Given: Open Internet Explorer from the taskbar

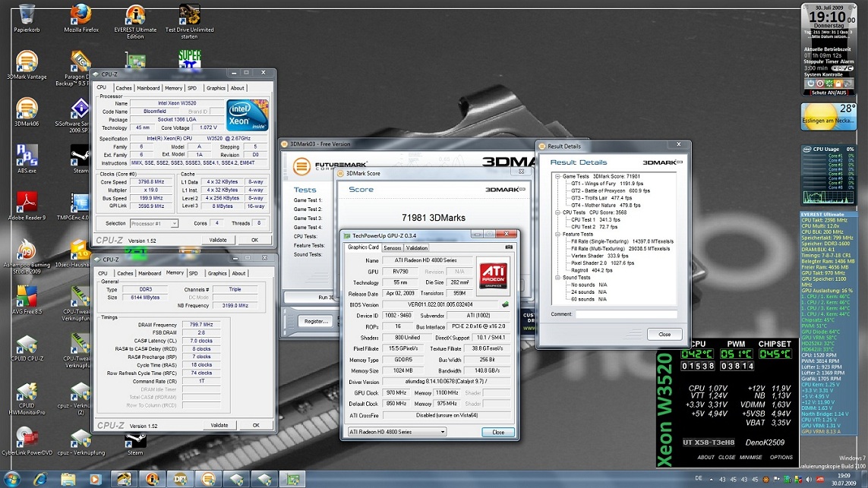Looking at the screenshot, I should [x=39, y=479].
